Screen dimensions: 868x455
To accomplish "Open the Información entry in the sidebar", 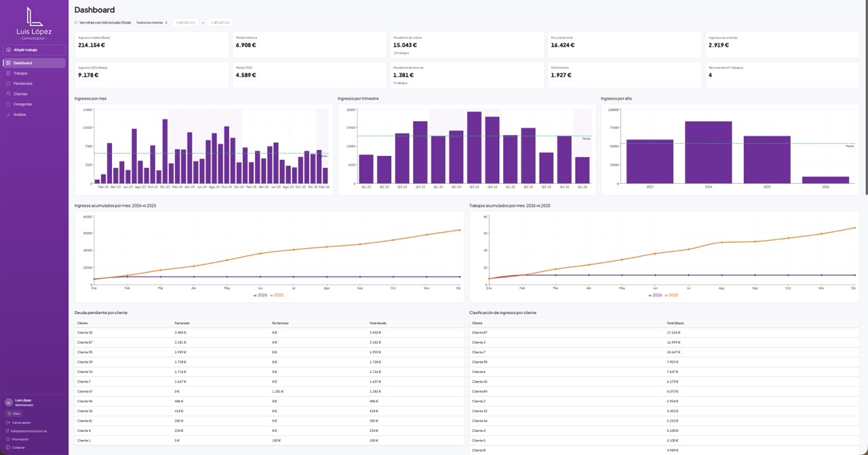I will (x=20, y=439).
